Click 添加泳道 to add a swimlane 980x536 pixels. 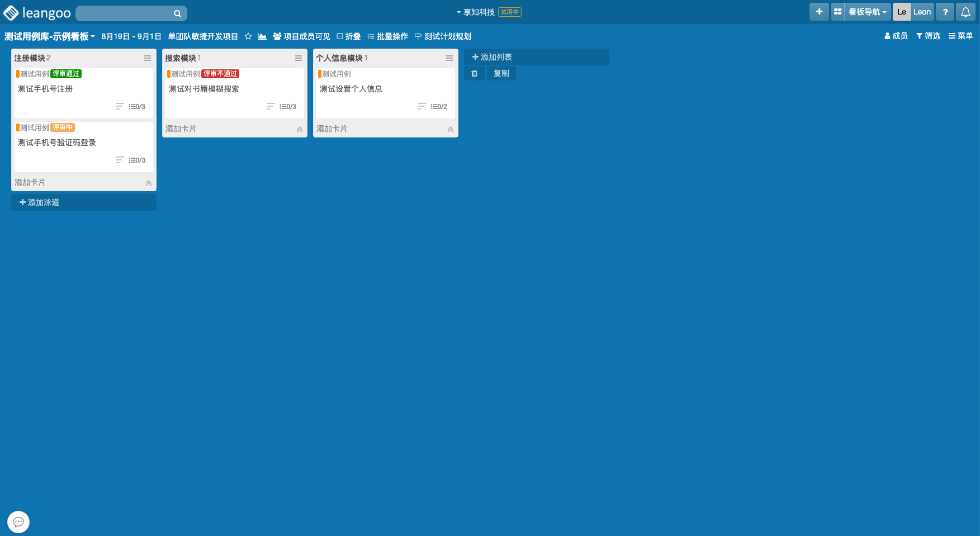click(39, 202)
